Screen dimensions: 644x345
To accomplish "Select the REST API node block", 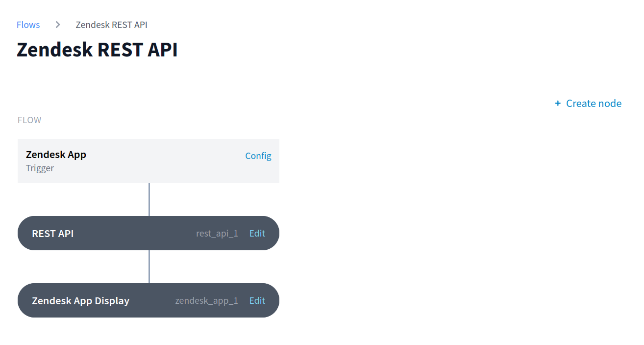I will click(x=123, y=233).
